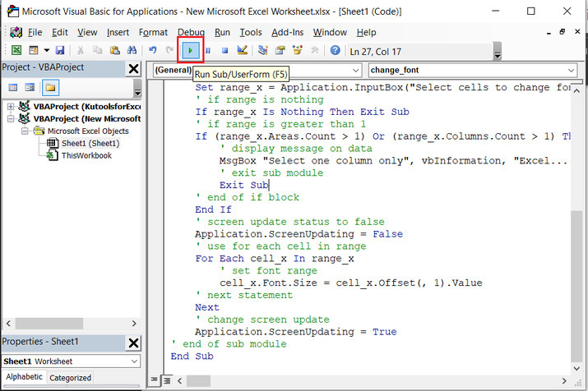Click the Paste clipboard icon
588x391 pixels.
click(x=115, y=50)
